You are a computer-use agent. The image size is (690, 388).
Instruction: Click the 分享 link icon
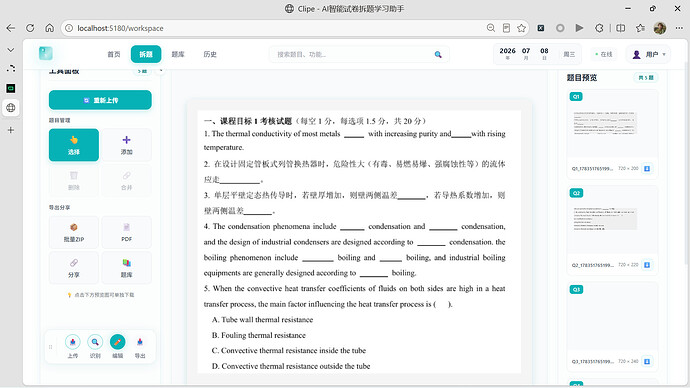(x=73, y=267)
